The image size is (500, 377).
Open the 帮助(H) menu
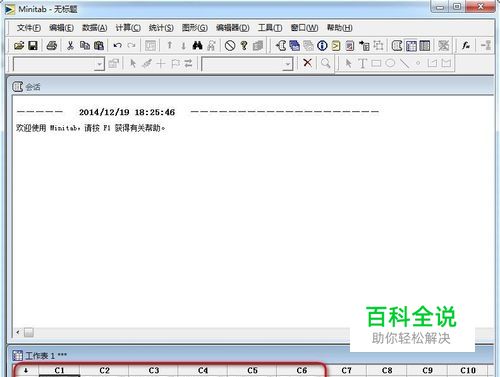339,28
